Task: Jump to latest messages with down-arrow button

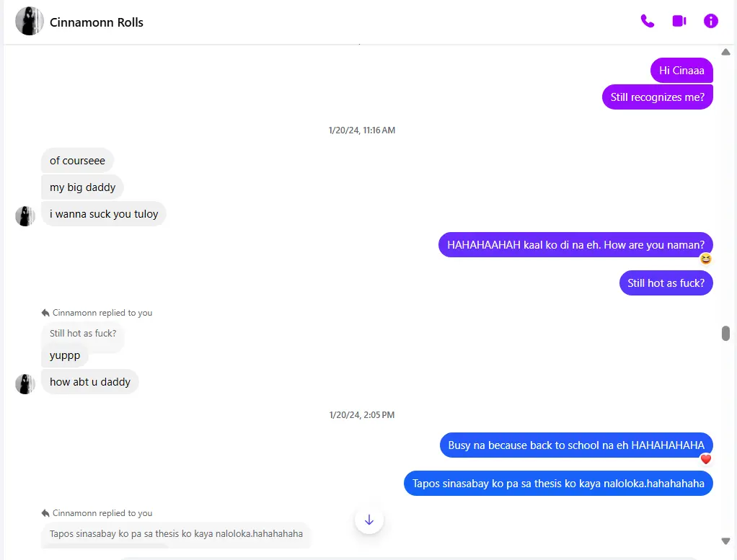Action: (x=369, y=520)
